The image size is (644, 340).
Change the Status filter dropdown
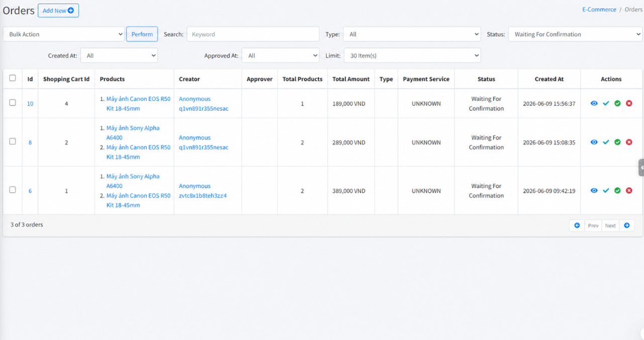pos(576,34)
